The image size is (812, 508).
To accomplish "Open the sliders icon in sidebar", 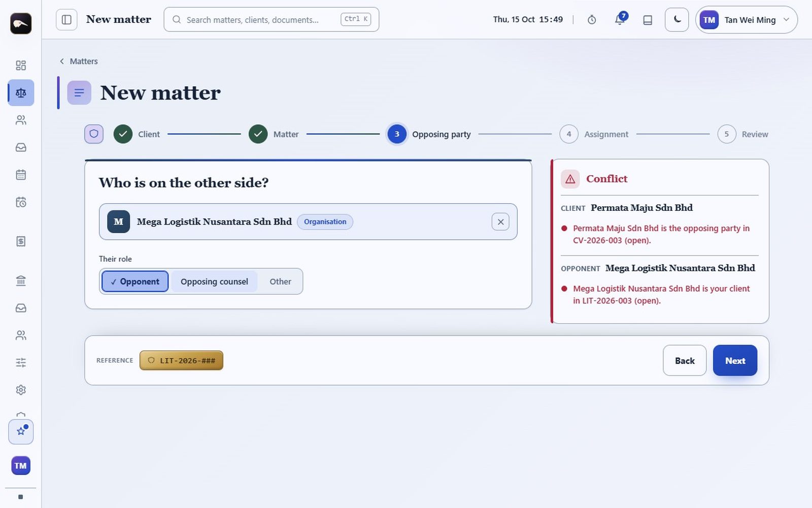I will [x=21, y=363].
